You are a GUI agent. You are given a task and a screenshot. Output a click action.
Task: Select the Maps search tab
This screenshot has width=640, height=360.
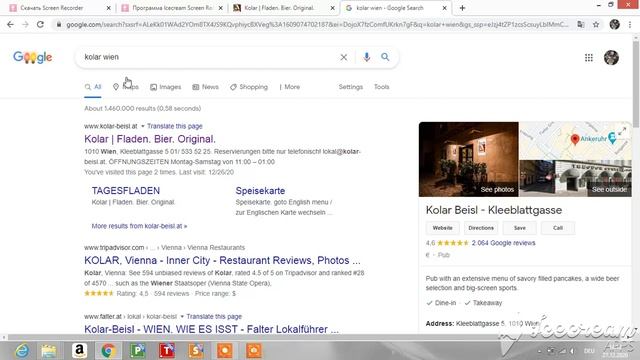[126, 87]
